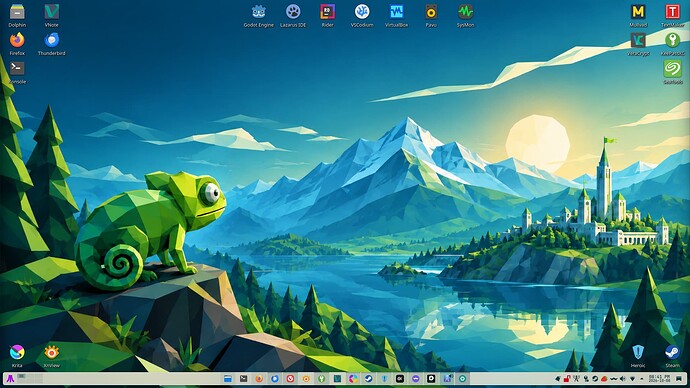Screen dimensions: 690x388
Task: Open KeePassXC desktop icon
Action: (672, 43)
